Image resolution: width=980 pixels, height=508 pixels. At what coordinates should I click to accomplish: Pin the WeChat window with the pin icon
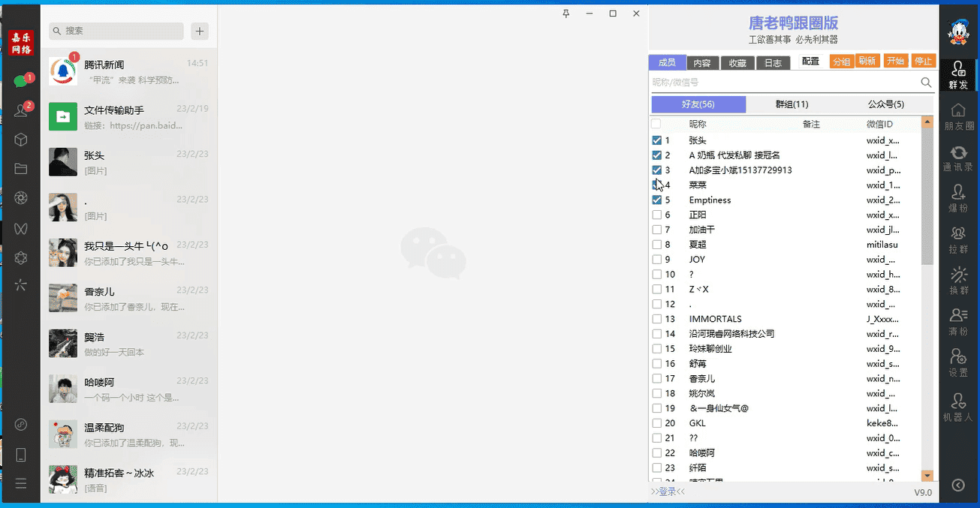coord(565,14)
